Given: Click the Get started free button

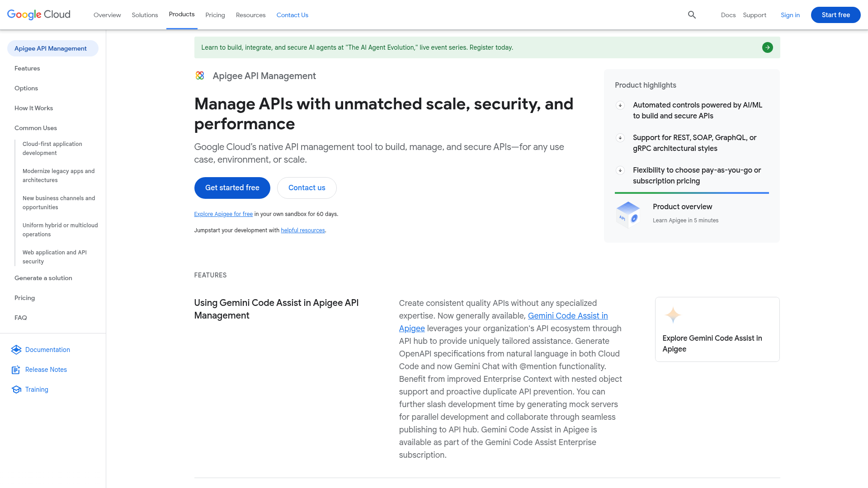Looking at the screenshot, I should coord(232,188).
